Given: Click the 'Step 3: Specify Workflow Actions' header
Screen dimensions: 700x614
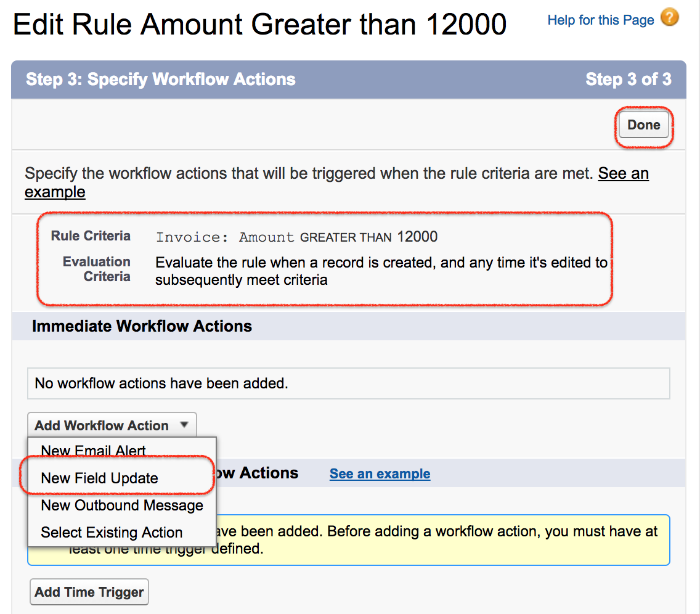Looking at the screenshot, I should [161, 79].
